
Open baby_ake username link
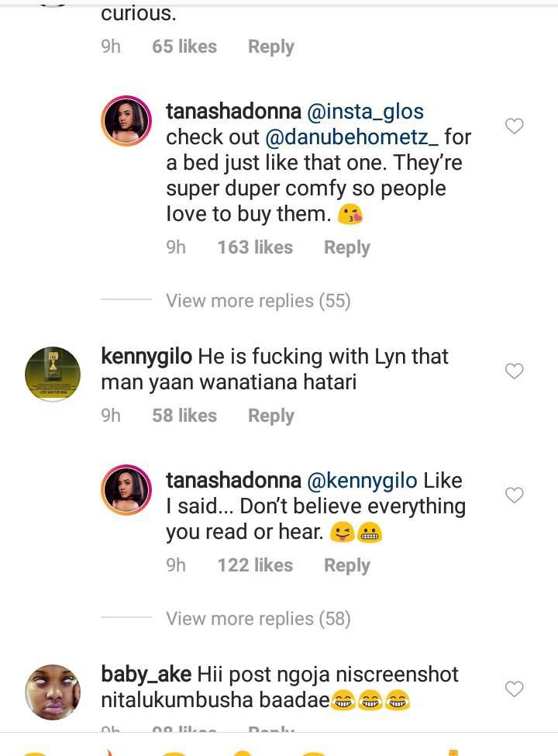pyautogui.click(x=146, y=674)
